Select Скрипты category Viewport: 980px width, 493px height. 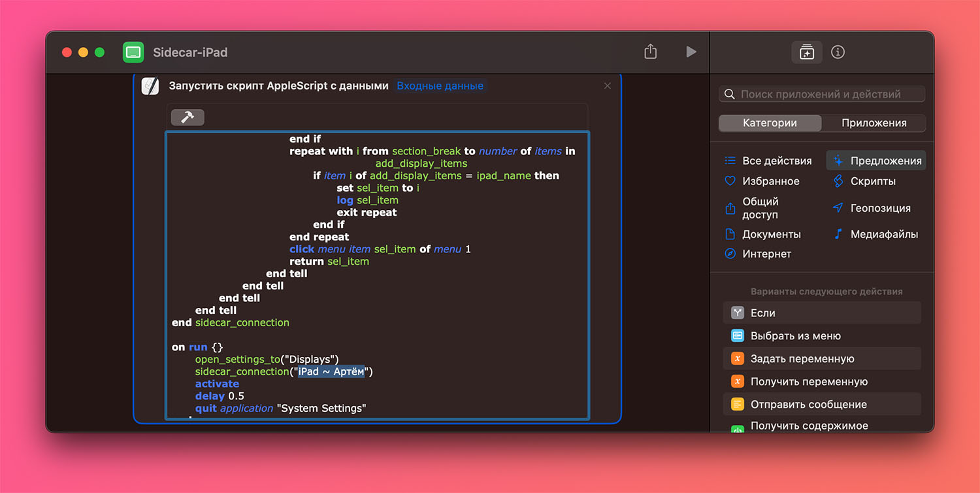click(x=872, y=181)
